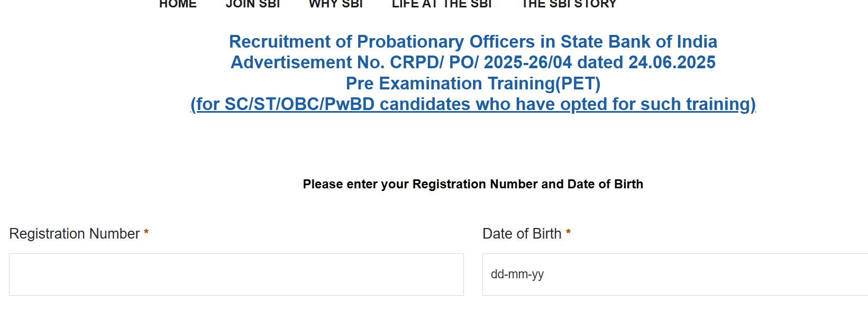
Task: Click 'Pre Examination Training(PET)' heading line
Action: click(x=473, y=84)
